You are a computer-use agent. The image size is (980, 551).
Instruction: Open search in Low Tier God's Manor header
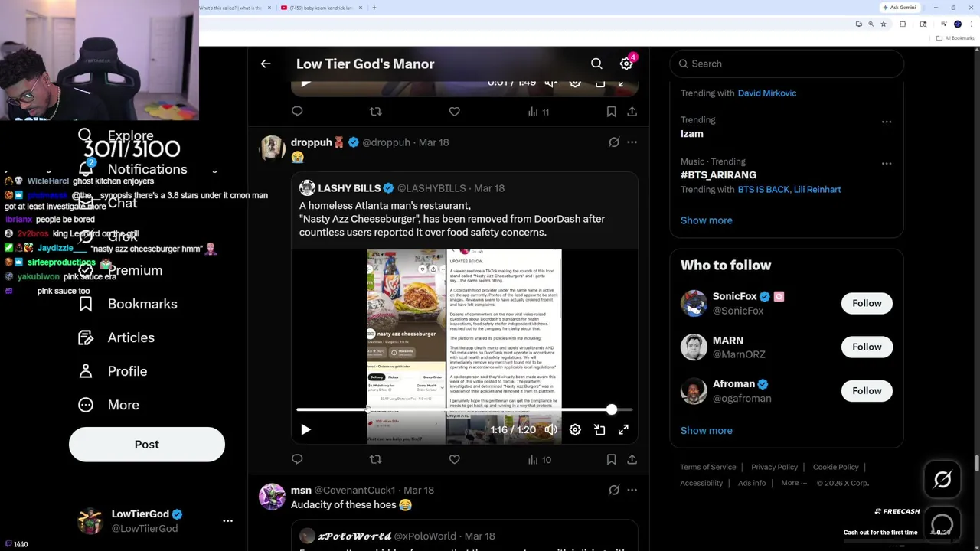[596, 64]
